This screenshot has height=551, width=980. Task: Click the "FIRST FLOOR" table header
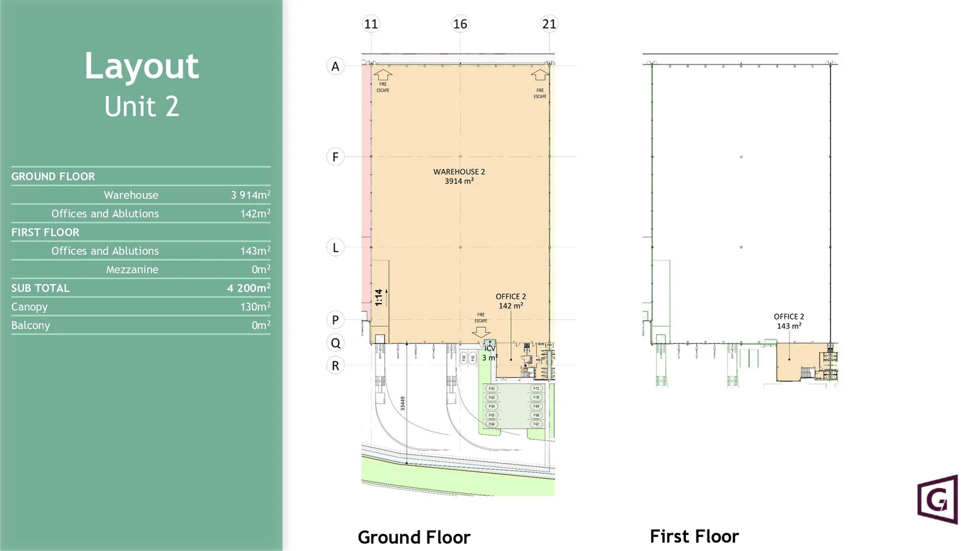[45, 232]
